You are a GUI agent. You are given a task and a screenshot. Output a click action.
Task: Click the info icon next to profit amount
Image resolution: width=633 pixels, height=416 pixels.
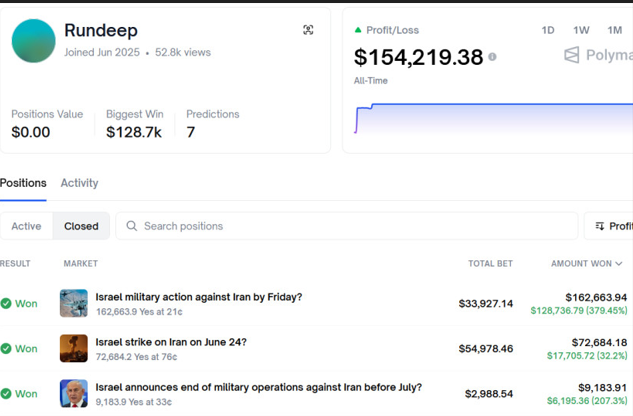(x=492, y=57)
